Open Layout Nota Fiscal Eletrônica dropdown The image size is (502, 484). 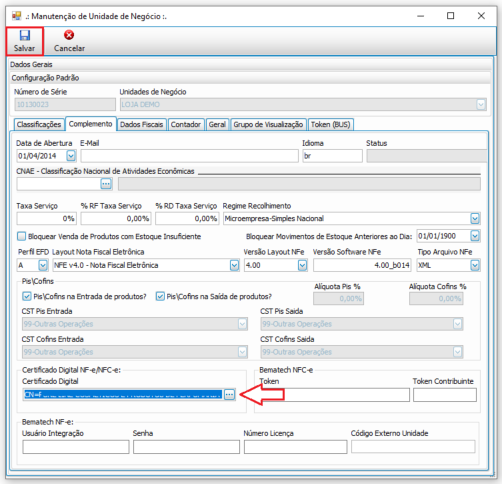234,265
